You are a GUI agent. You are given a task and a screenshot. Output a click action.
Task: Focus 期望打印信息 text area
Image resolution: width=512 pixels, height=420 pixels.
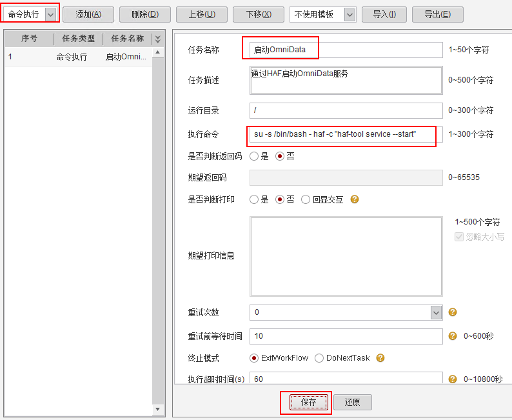346,256
